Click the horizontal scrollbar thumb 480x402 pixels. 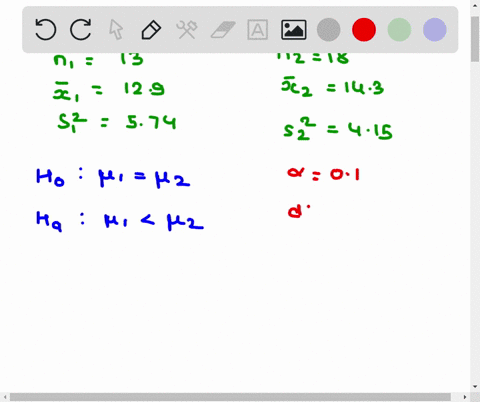(x=230, y=397)
